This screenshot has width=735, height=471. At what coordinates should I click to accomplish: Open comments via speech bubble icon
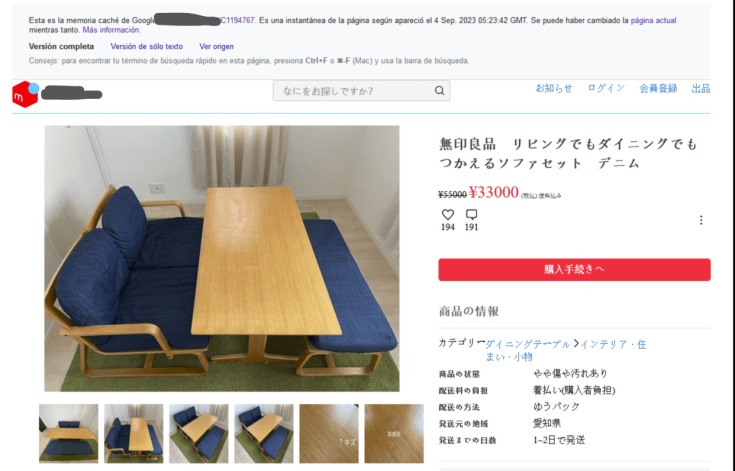point(472,215)
